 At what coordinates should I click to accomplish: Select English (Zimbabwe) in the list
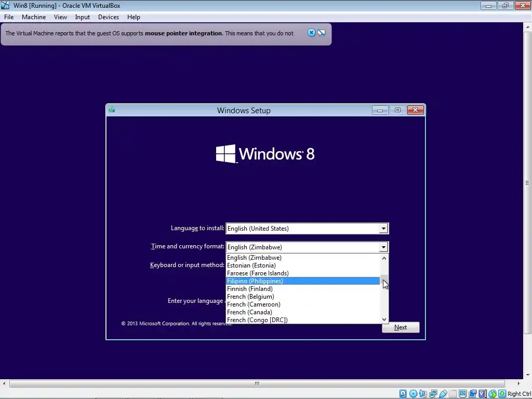click(x=303, y=258)
